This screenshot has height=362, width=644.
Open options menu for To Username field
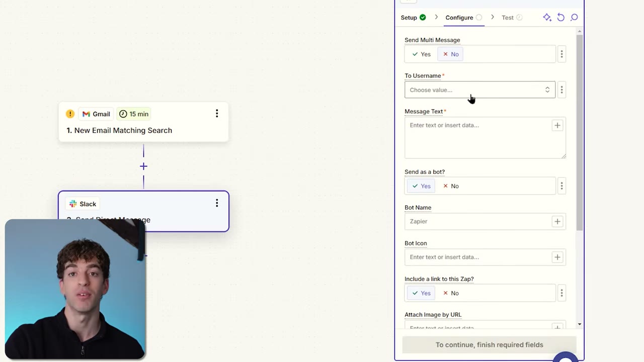562,90
